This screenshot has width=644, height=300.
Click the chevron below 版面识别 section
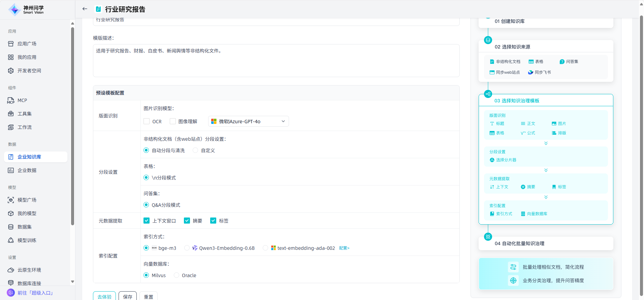[x=546, y=143]
